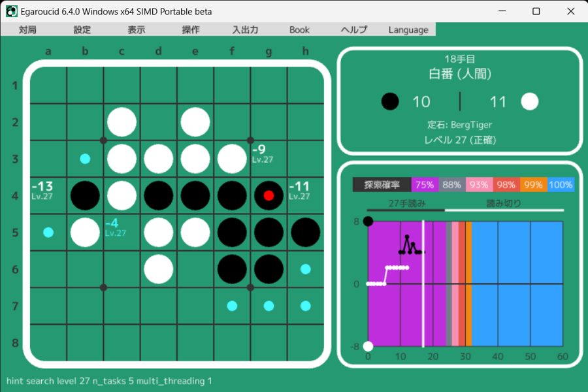Play the move hinted -11 Lv.27
Screen dimensions: 588x392
305,195
